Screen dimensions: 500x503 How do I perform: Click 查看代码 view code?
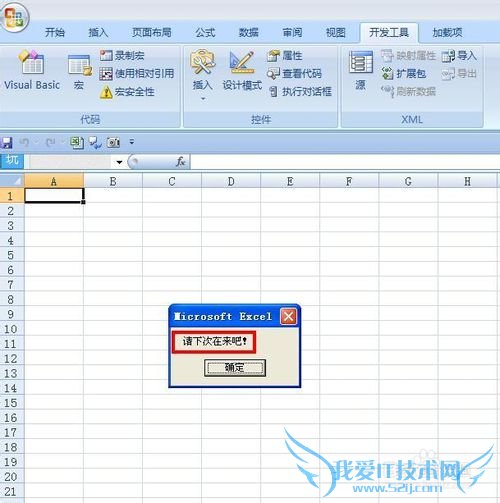click(x=294, y=74)
